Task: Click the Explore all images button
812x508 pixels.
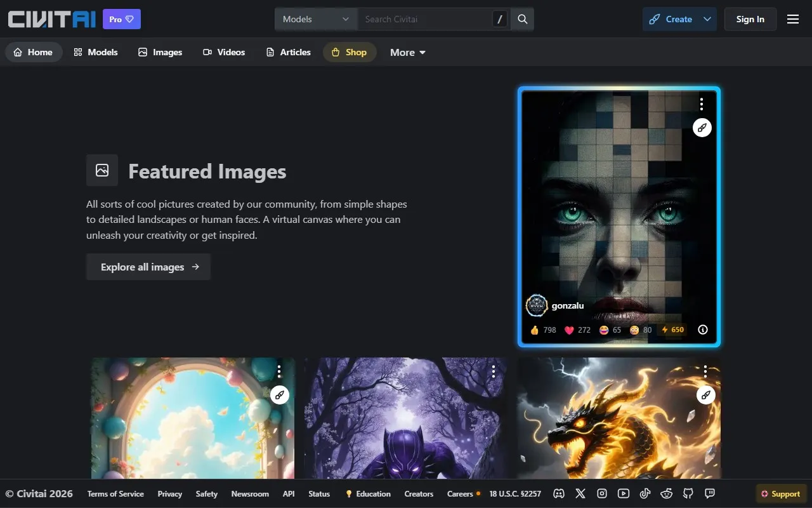Action: click(x=148, y=267)
